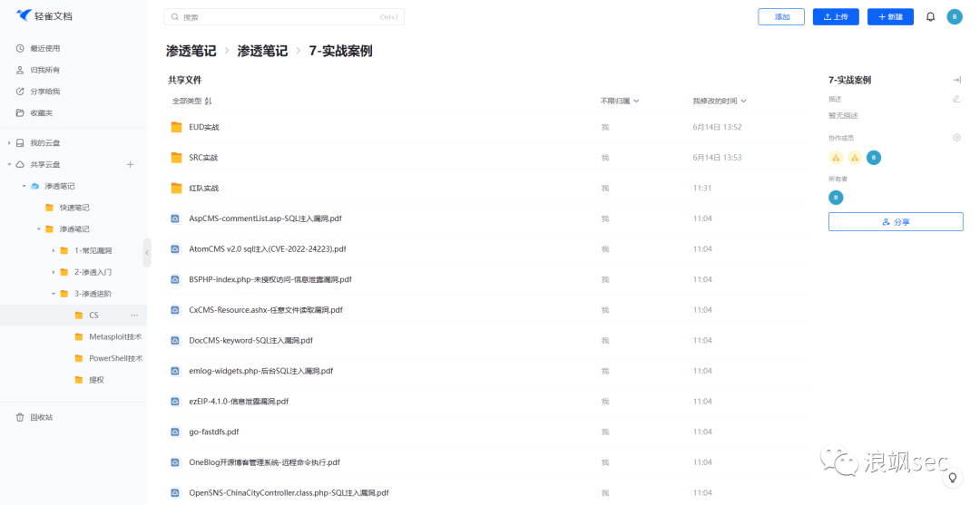Click the 回收站 trash icon
Viewport: 980px width, 505px height.
click(20, 417)
